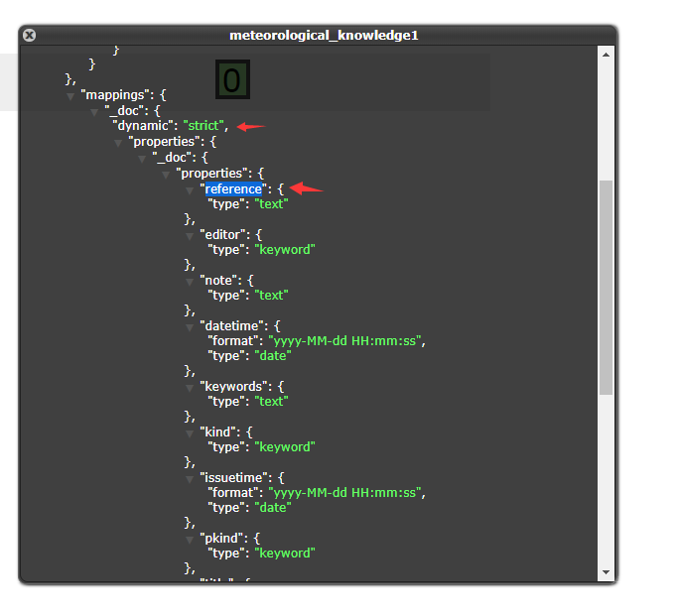The width and height of the screenshot is (679, 616).
Task: Collapse the "mappings" node triangle
Action: (70, 95)
